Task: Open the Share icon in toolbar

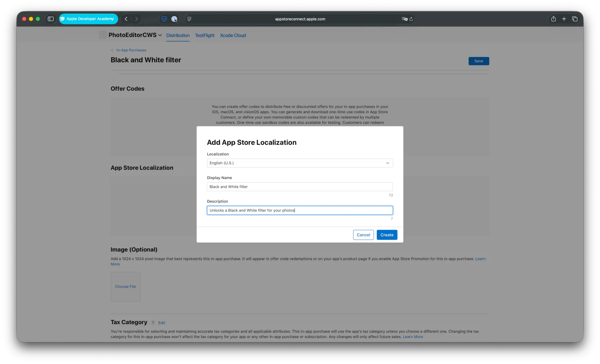Action: click(553, 19)
